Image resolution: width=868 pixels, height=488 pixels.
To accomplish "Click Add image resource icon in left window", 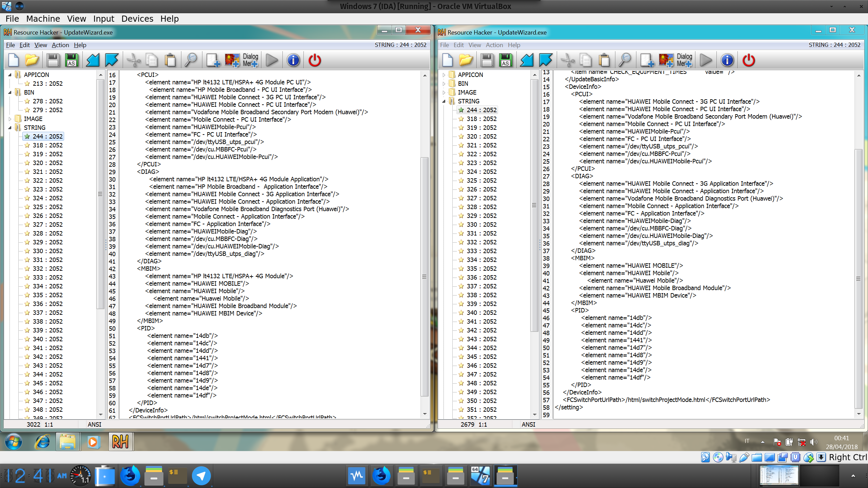I will click(x=232, y=60).
